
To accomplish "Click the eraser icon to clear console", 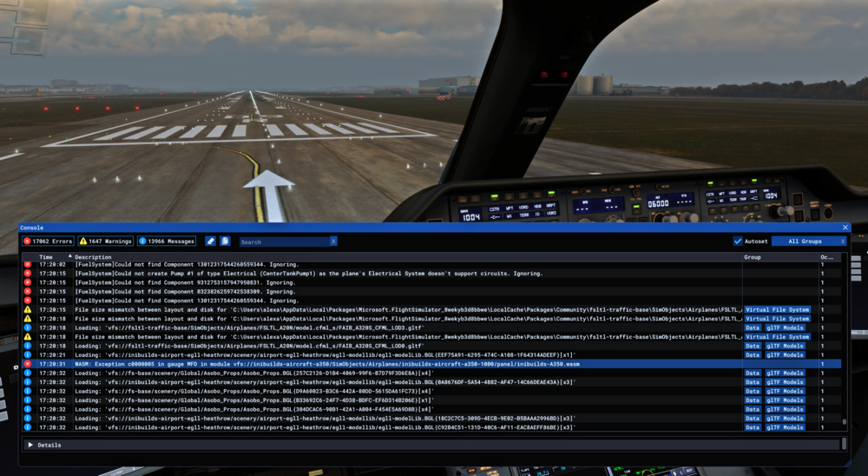I will (210, 241).
